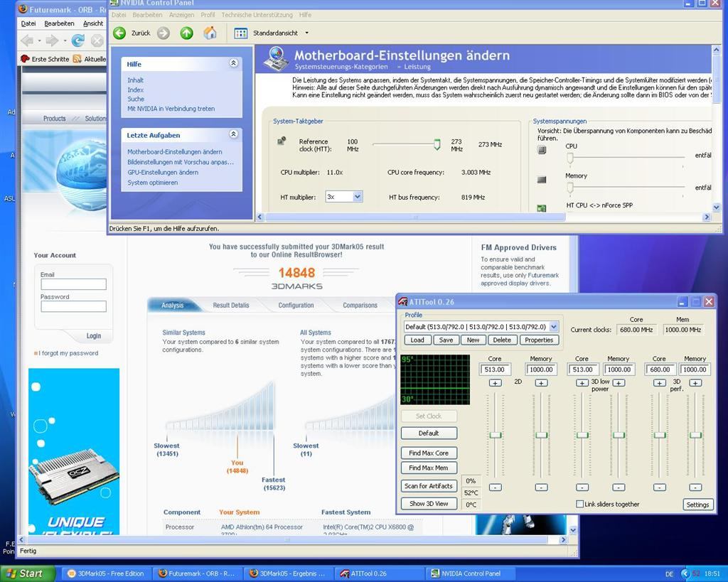Image resolution: width=728 pixels, height=582 pixels.
Task: Click the Password input field
Action: pos(73,306)
